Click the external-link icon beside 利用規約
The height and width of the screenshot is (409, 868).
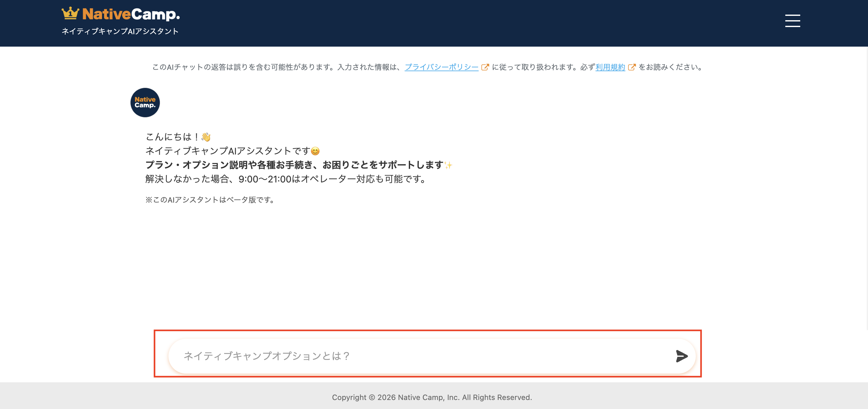(631, 67)
